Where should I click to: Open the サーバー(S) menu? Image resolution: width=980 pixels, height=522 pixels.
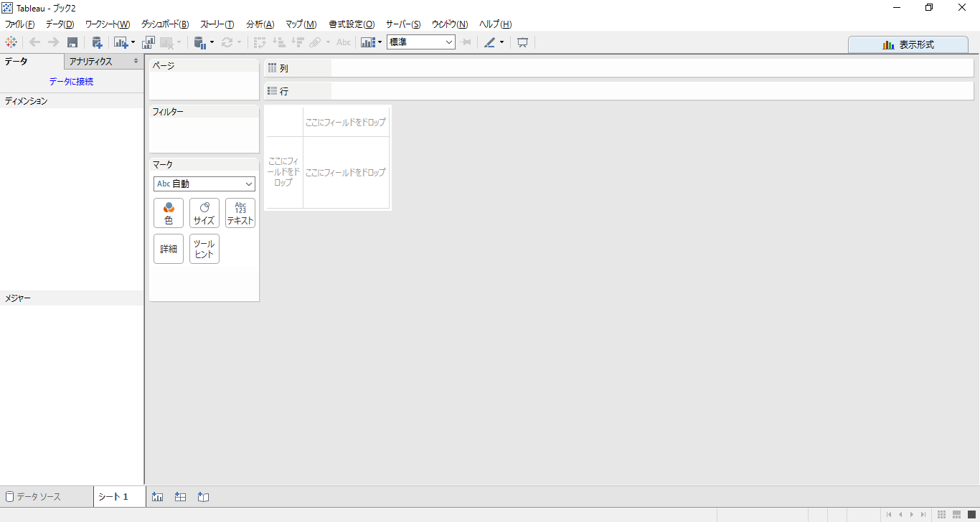click(x=403, y=24)
